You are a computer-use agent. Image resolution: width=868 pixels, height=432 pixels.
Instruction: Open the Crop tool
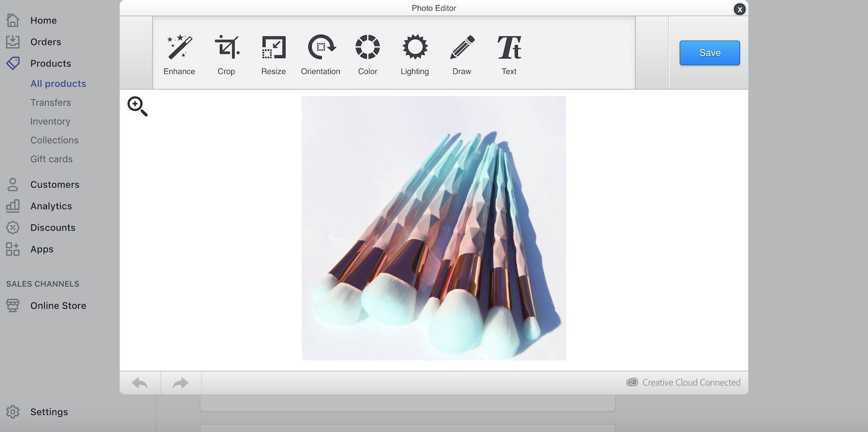[x=227, y=54]
